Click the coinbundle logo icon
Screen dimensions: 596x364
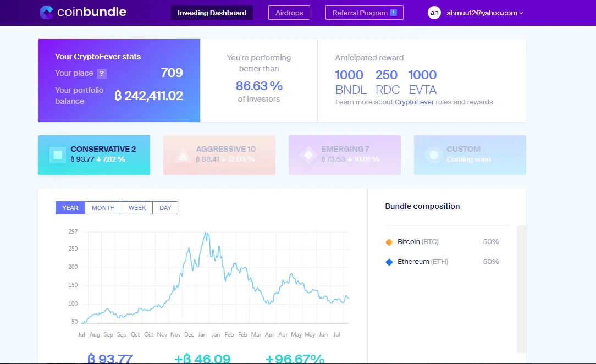(46, 13)
